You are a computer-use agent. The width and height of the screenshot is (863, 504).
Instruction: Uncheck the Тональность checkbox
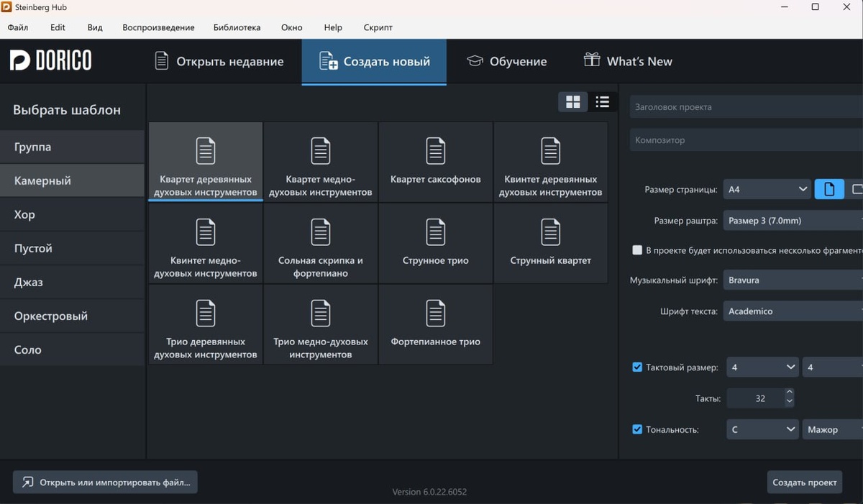[637, 429]
